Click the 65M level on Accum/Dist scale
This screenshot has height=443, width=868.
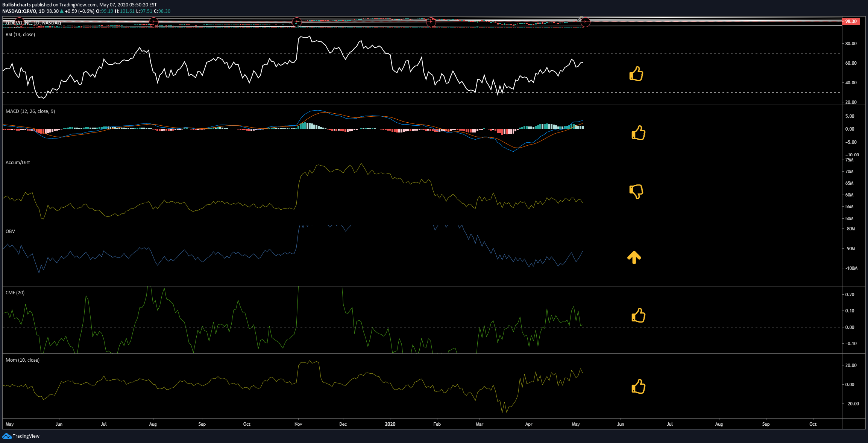point(849,183)
